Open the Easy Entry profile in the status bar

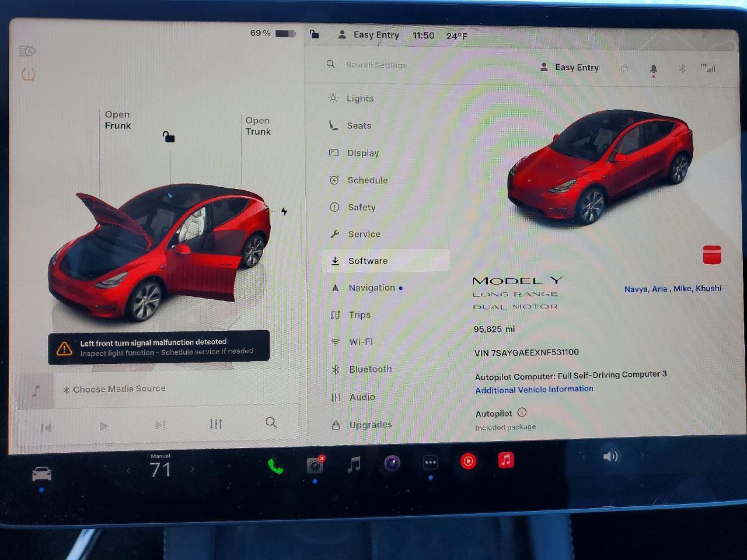[369, 35]
